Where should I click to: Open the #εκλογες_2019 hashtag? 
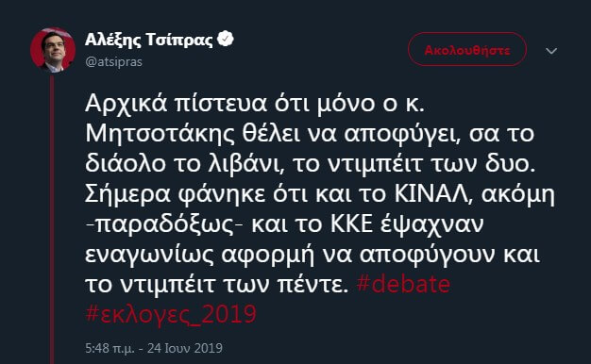(171, 314)
